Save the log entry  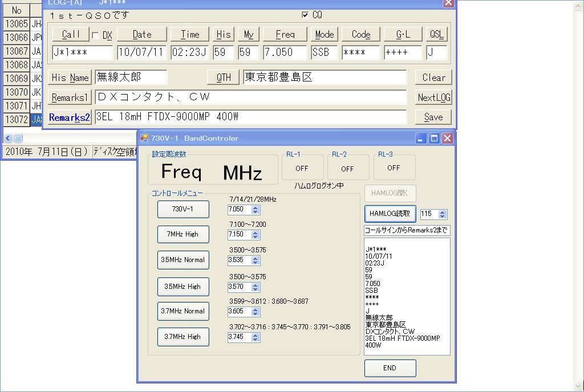point(433,117)
